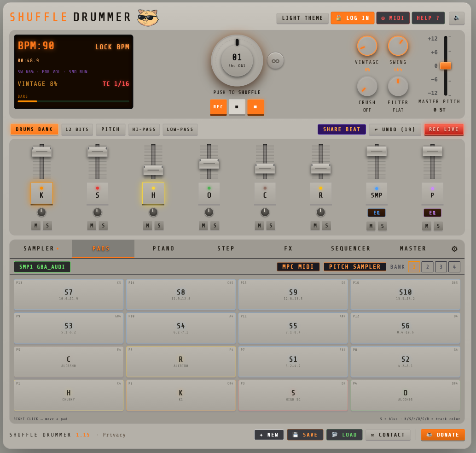Select the H hi-hat track pad

(153, 193)
